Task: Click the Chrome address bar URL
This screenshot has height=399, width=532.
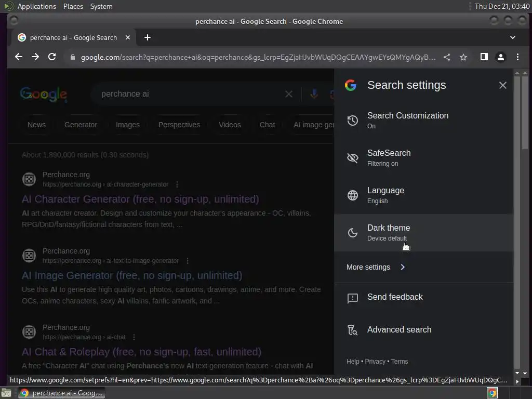Action: [258, 57]
